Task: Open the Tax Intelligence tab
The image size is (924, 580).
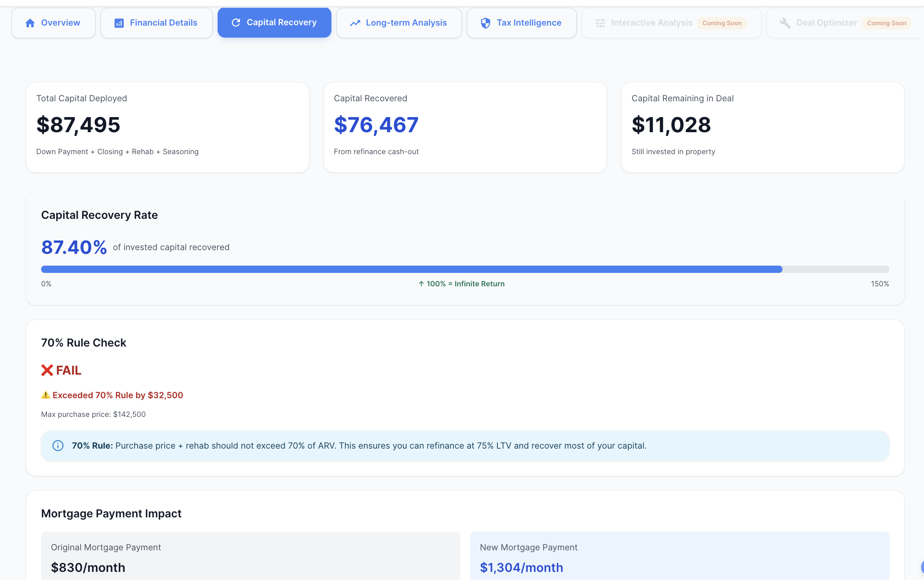Action: [522, 23]
